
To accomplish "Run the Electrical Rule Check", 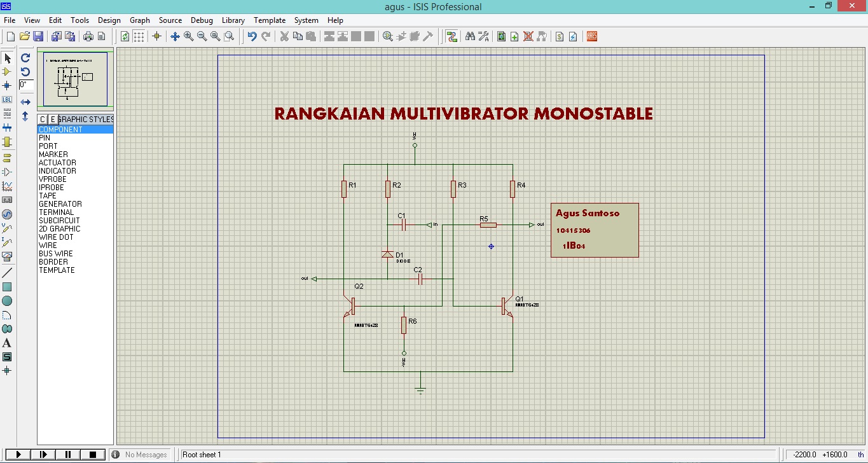I will [x=572, y=36].
